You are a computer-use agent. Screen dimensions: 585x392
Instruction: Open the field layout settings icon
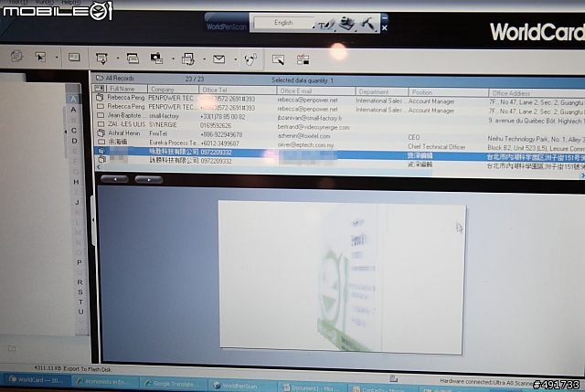303,59
